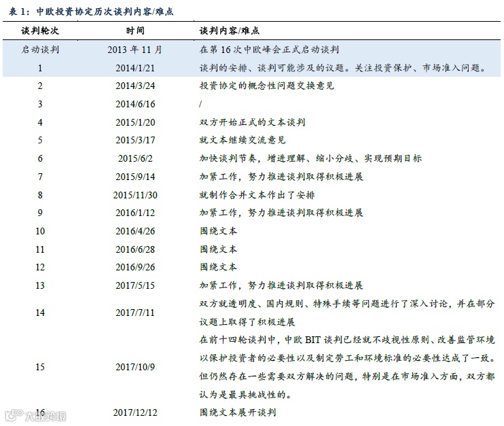Click the 加紧工作 text in round 13 row
This screenshot has height=426, width=504.
pos(218,285)
